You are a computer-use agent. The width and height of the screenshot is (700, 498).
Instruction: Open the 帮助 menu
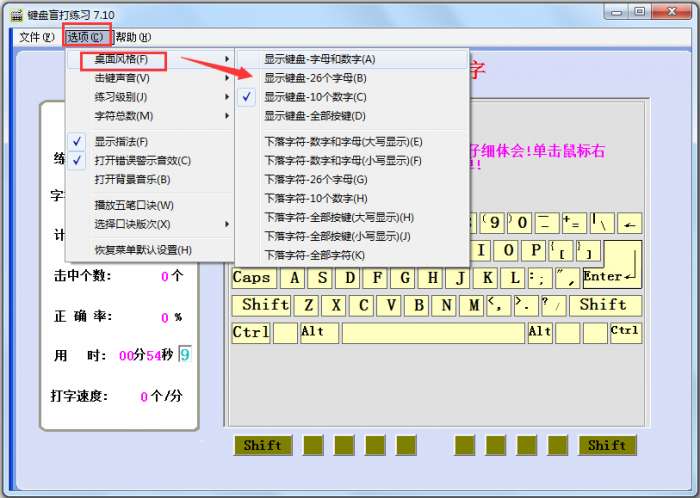pos(134,37)
